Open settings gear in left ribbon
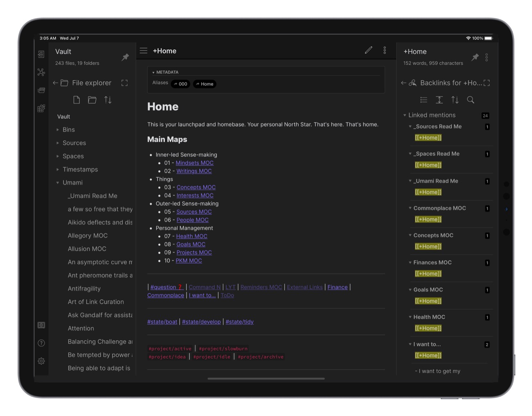The image size is (532, 416). coord(41,361)
